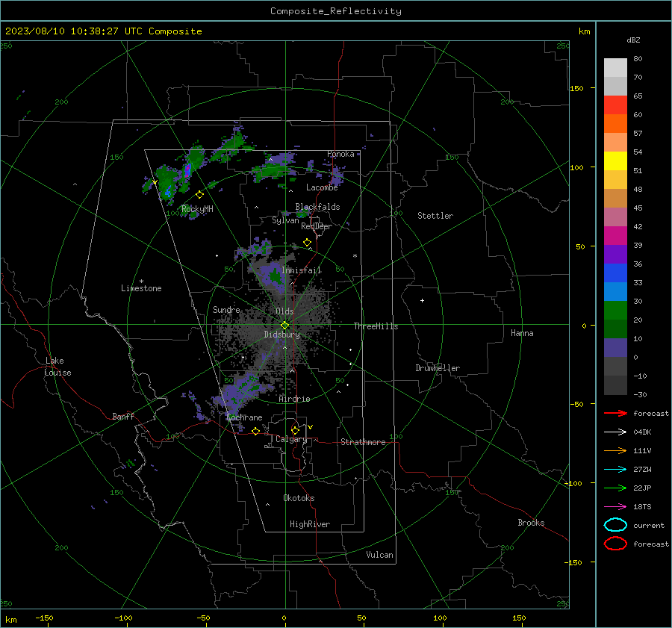The height and width of the screenshot is (628, 672).
Task: Click the Sylvan label
Action: pyautogui.click(x=285, y=220)
